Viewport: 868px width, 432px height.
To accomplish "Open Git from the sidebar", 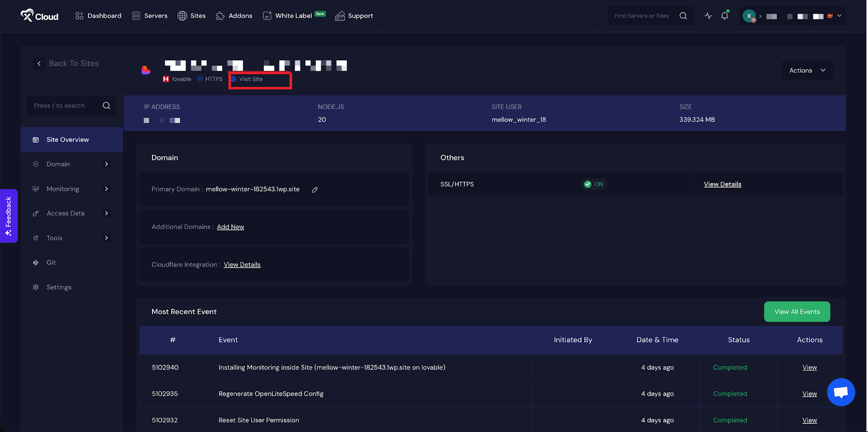I will [x=51, y=263].
